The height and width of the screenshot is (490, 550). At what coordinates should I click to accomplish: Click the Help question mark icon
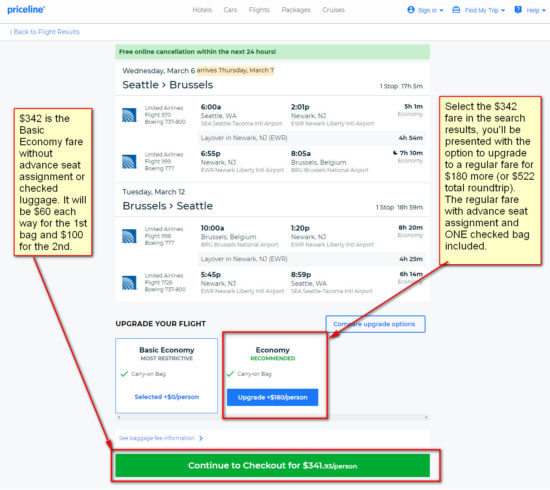point(518,10)
